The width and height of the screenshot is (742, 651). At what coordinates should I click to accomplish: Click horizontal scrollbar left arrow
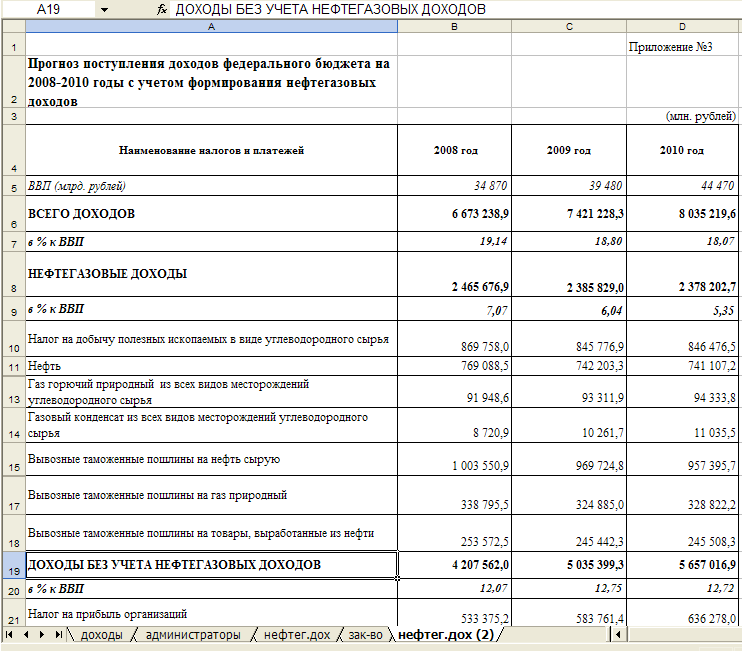[618, 634]
